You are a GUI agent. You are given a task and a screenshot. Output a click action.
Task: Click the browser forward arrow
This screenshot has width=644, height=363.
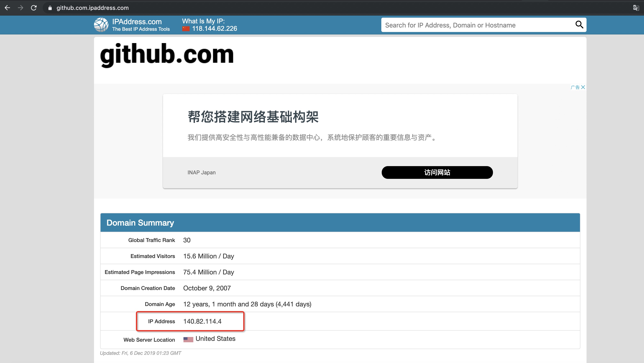point(21,8)
